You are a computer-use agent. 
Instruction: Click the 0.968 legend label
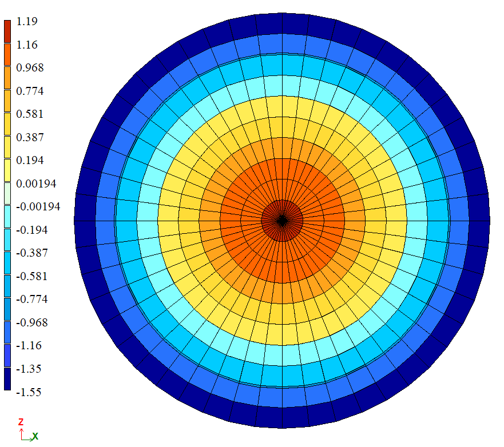[30, 68]
